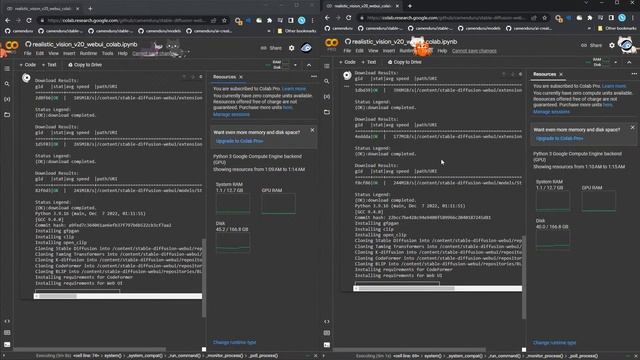Open code snippets in right window
The height and width of the screenshot is (360, 640).
click(327, 321)
